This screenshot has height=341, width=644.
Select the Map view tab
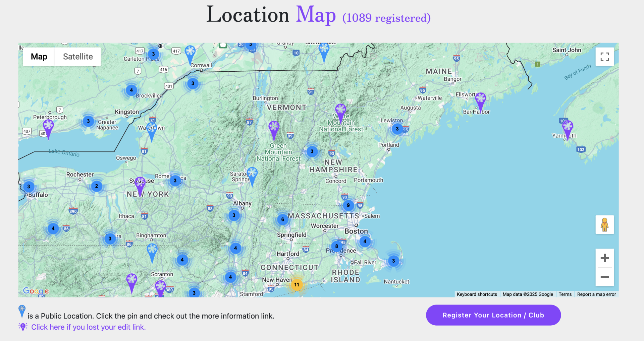click(39, 57)
